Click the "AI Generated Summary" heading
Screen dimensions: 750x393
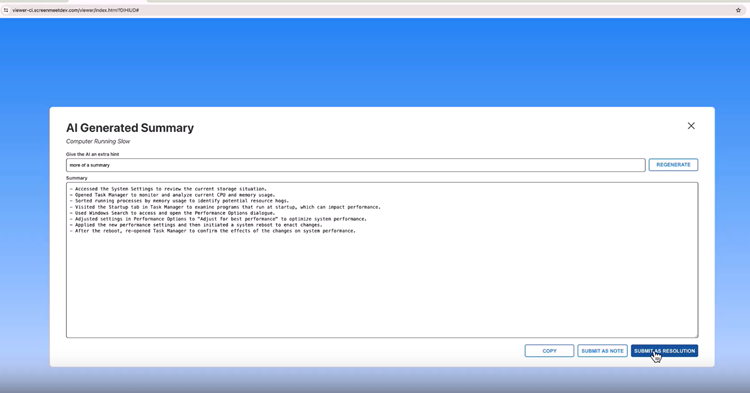click(x=130, y=128)
